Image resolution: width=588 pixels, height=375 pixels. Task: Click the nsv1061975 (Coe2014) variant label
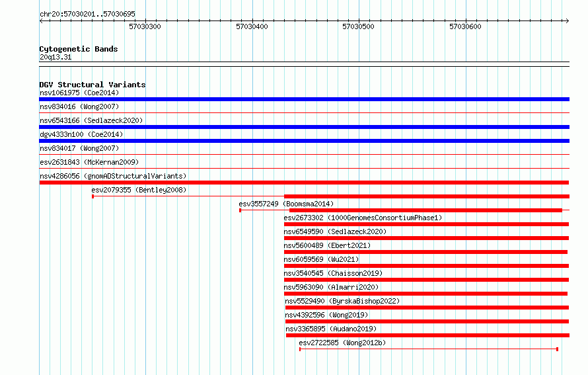click(79, 93)
